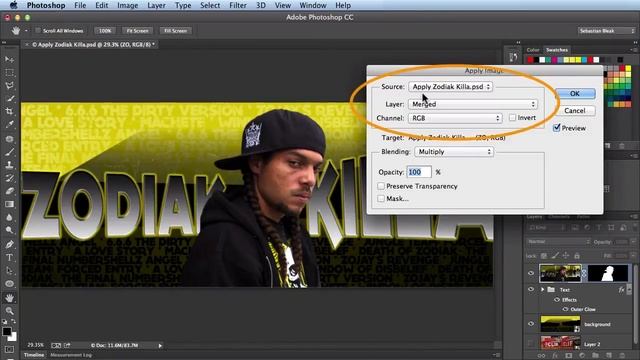Click the Fit Screen button
Screen dimensions: 640x360
pos(138,31)
